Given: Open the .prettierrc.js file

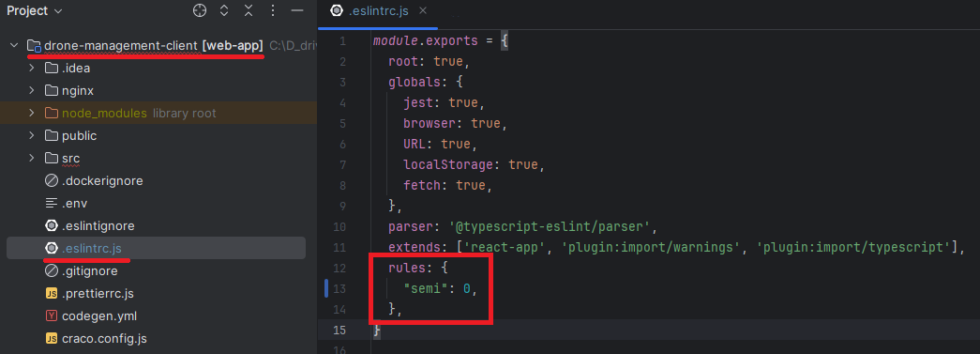Looking at the screenshot, I should pyautogui.click(x=98, y=293).
